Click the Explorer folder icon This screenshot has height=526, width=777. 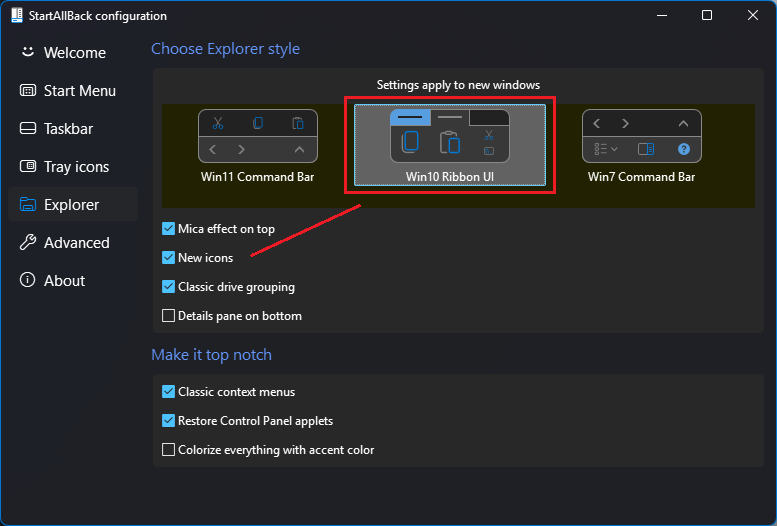click(x=28, y=204)
